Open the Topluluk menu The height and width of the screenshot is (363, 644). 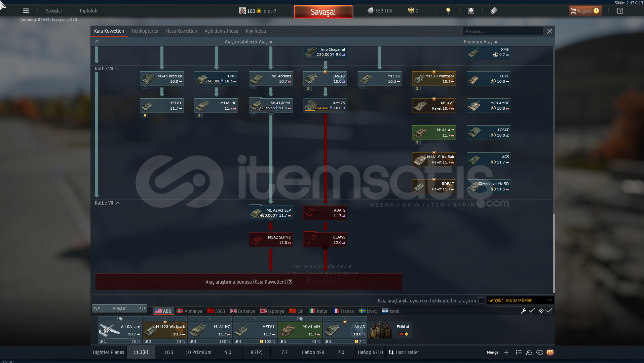88,11
